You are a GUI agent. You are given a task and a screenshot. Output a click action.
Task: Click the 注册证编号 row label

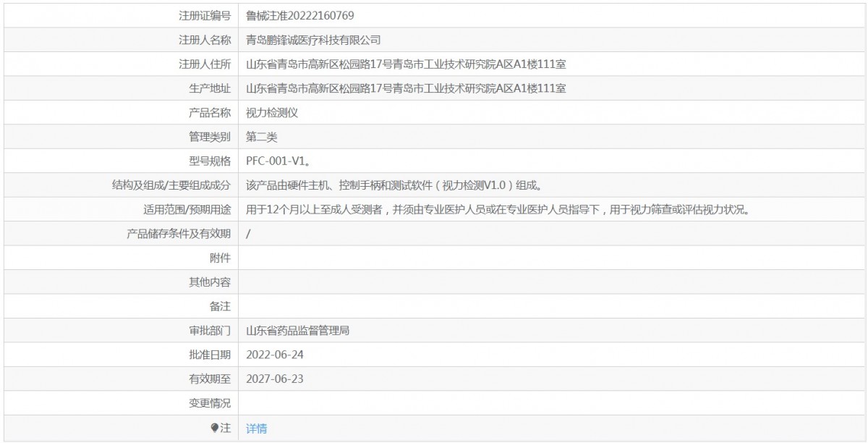(x=205, y=15)
